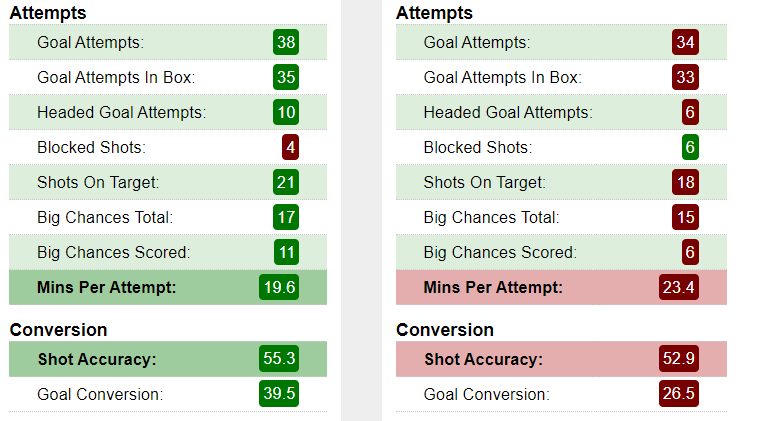Click left Big Chances Total badge 17

pyautogui.click(x=286, y=217)
